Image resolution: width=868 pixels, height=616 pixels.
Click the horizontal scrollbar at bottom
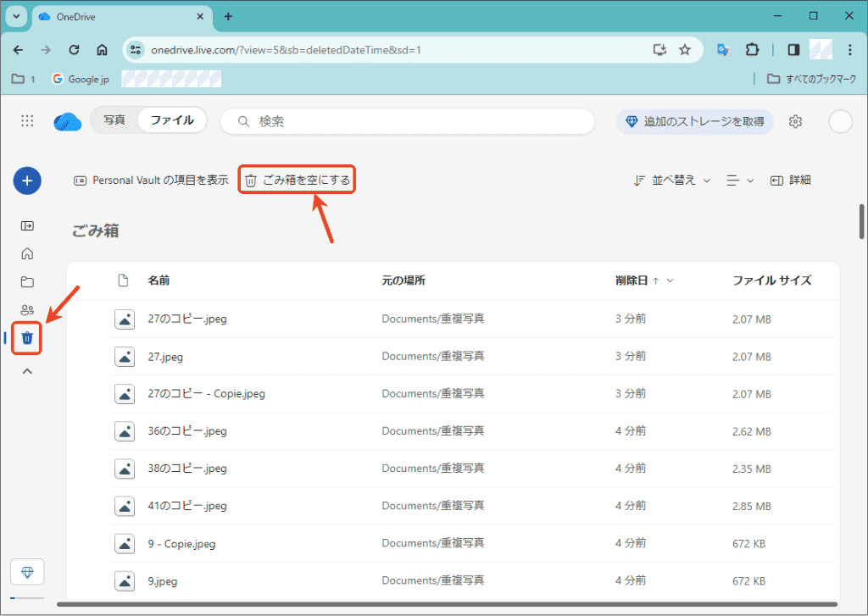tap(424, 604)
